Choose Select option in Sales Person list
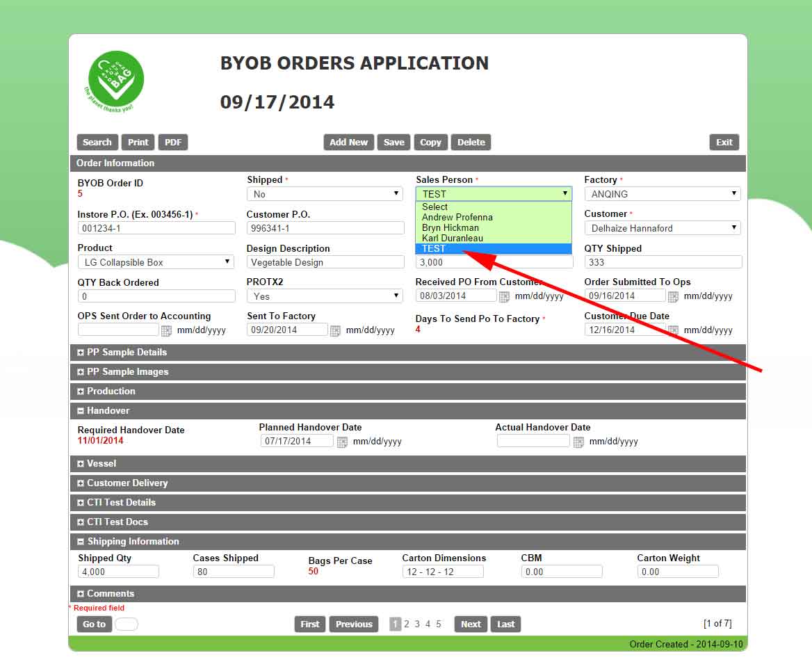 [494, 207]
